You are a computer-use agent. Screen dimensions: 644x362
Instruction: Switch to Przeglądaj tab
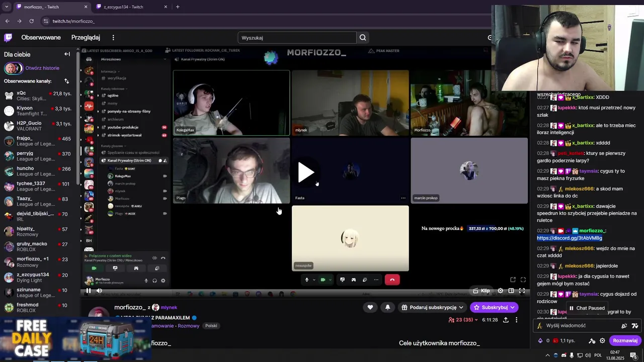click(86, 38)
